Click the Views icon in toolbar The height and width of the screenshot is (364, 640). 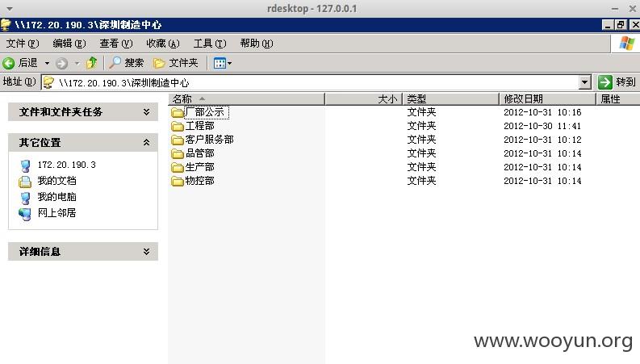click(220, 63)
